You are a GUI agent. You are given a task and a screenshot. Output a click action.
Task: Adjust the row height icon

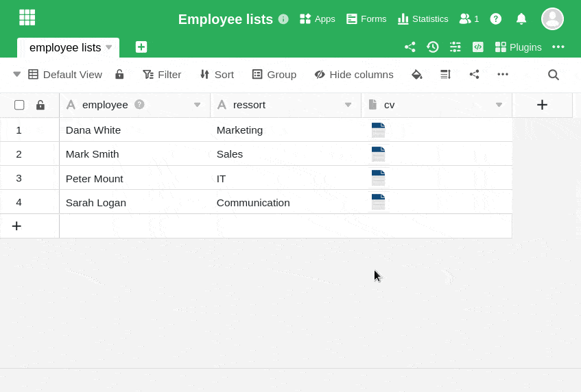[445, 74]
